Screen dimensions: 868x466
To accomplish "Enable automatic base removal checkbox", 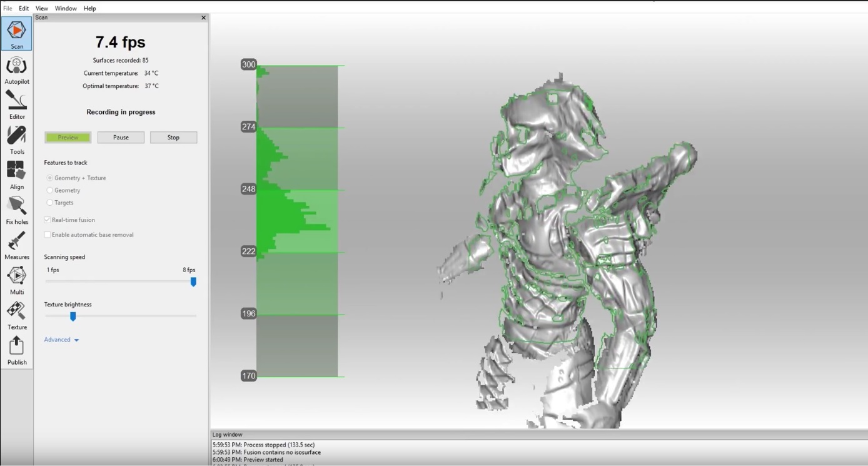I will point(48,235).
